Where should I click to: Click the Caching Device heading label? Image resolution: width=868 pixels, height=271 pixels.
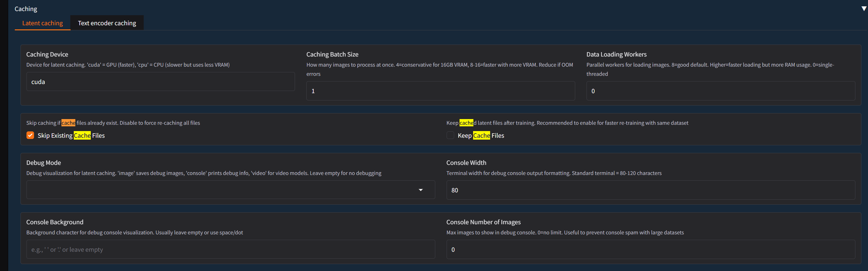pyautogui.click(x=47, y=54)
